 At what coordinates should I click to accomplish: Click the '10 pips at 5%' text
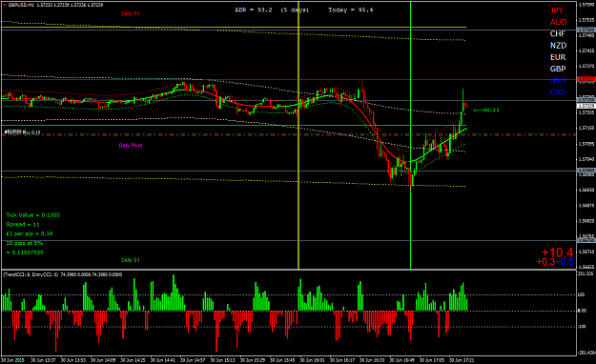tap(25, 243)
